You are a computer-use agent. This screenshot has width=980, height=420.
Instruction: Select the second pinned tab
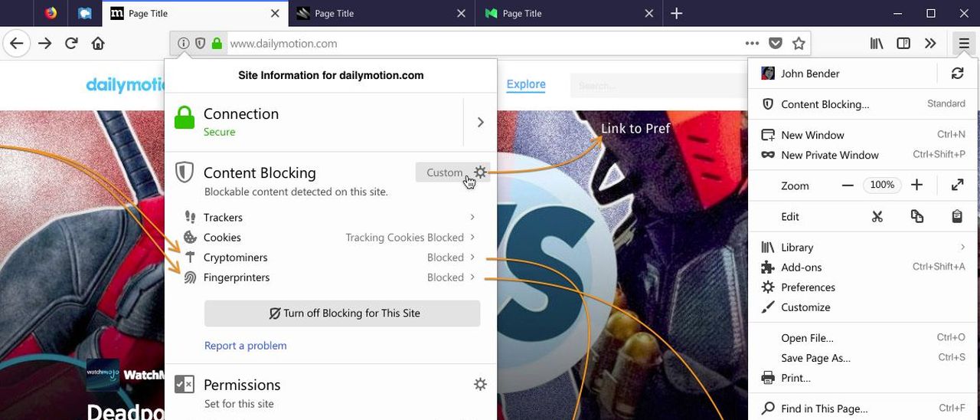point(85,13)
